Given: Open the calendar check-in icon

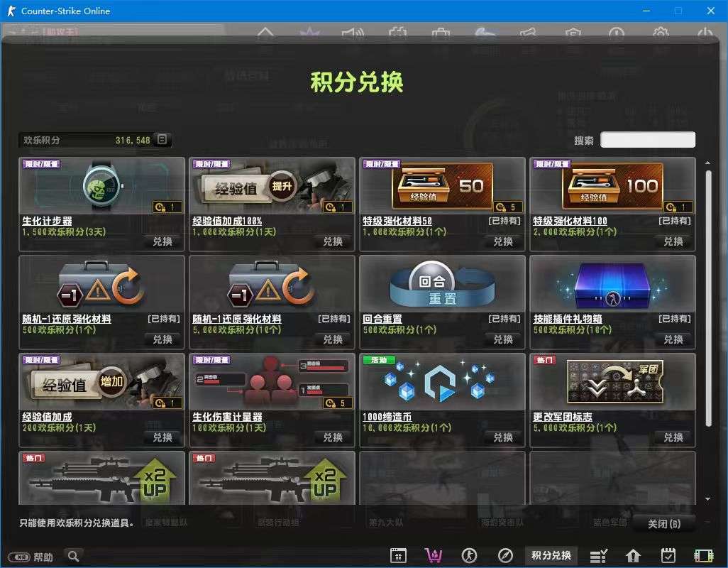Looking at the screenshot, I should 668,555.
